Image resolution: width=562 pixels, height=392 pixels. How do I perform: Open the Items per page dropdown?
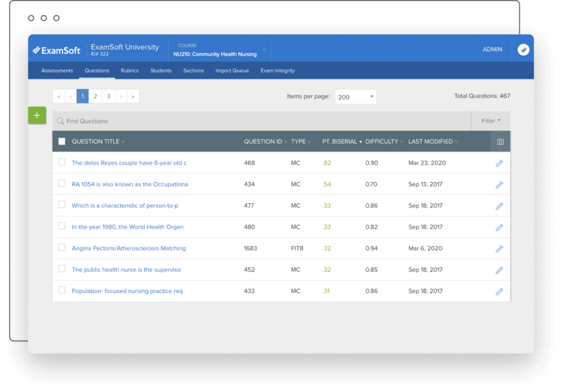[356, 96]
